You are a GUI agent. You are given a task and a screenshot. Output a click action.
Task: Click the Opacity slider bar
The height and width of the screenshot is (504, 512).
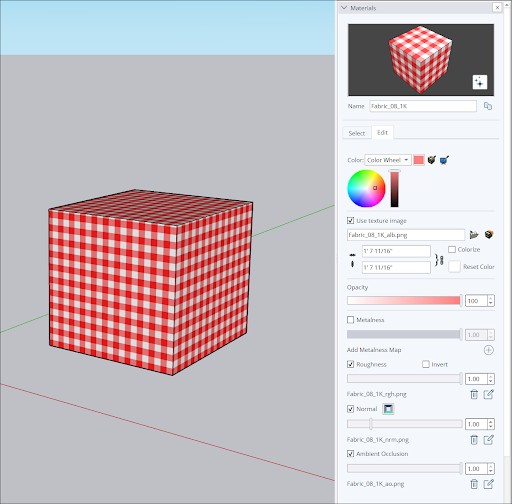[404, 301]
